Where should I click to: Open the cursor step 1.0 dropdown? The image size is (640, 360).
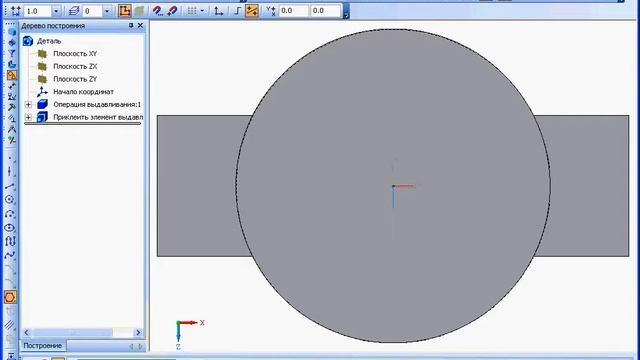pos(56,11)
